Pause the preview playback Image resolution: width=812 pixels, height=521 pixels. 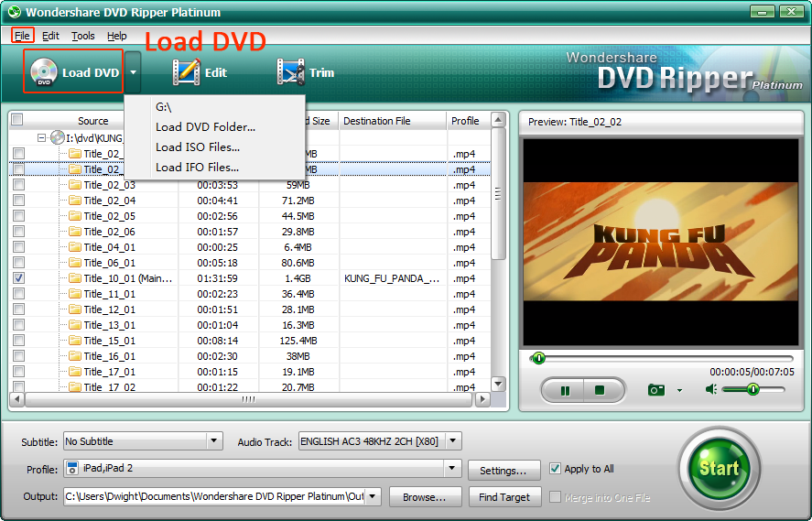click(565, 390)
